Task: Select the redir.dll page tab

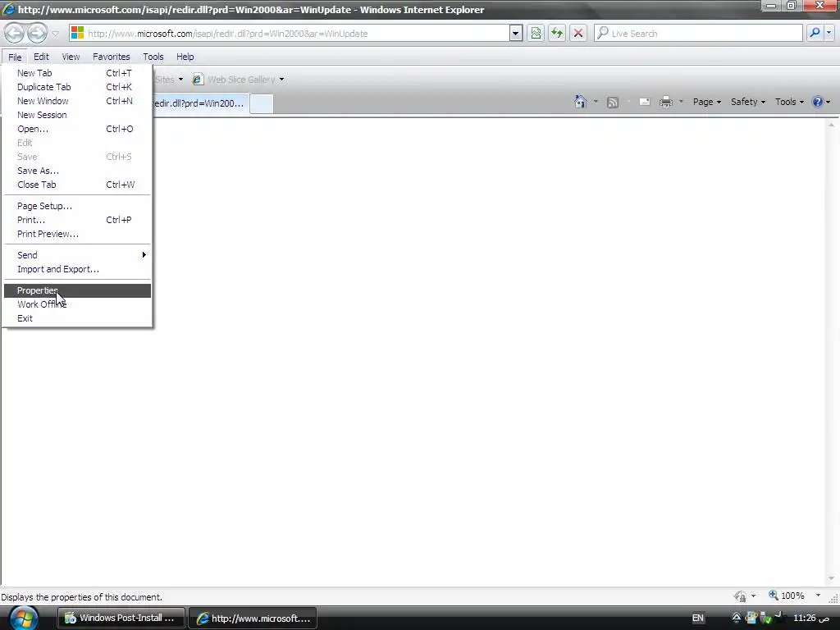Action: click(x=199, y=103)
